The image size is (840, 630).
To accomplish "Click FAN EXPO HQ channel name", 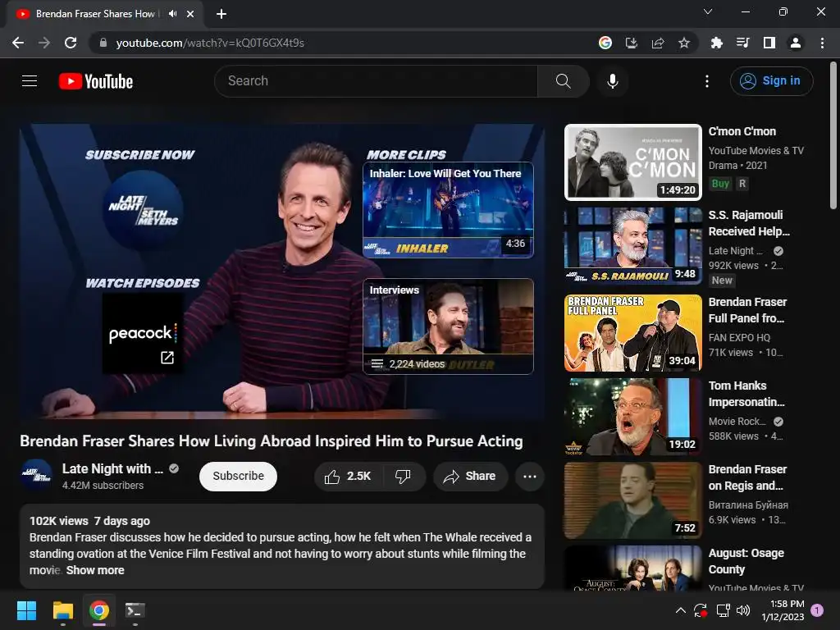I will 739,337.
